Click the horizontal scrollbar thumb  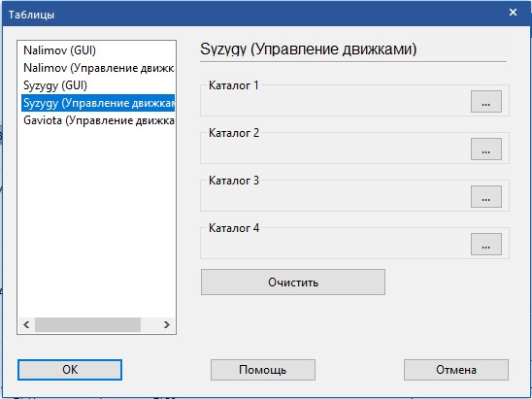87,324
